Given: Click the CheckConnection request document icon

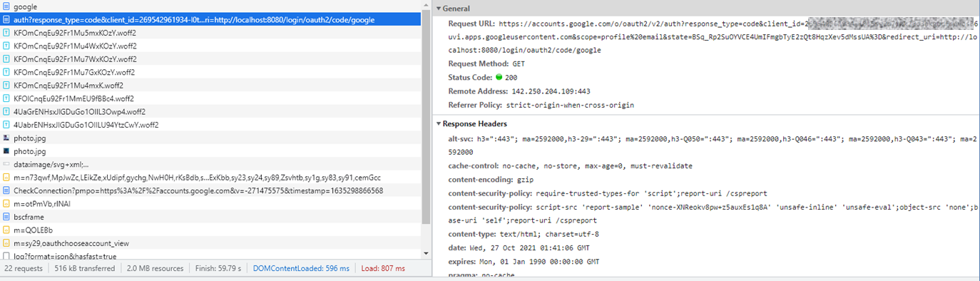Looking at the screenshot, I should pyautogui.click(x=6, y=190).
